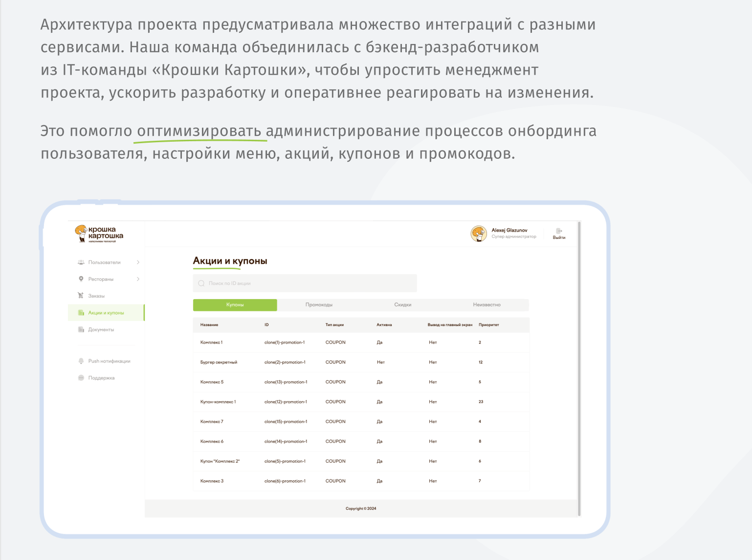Click the Документы document icon
Image resolution: width=752 pixels, height=560 pixels.
(81, 329)
